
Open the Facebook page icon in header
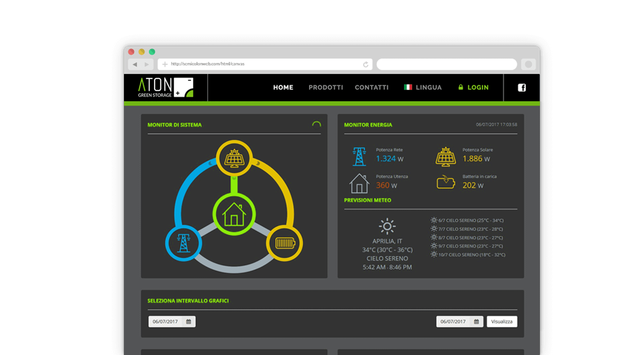click(522, 88)
